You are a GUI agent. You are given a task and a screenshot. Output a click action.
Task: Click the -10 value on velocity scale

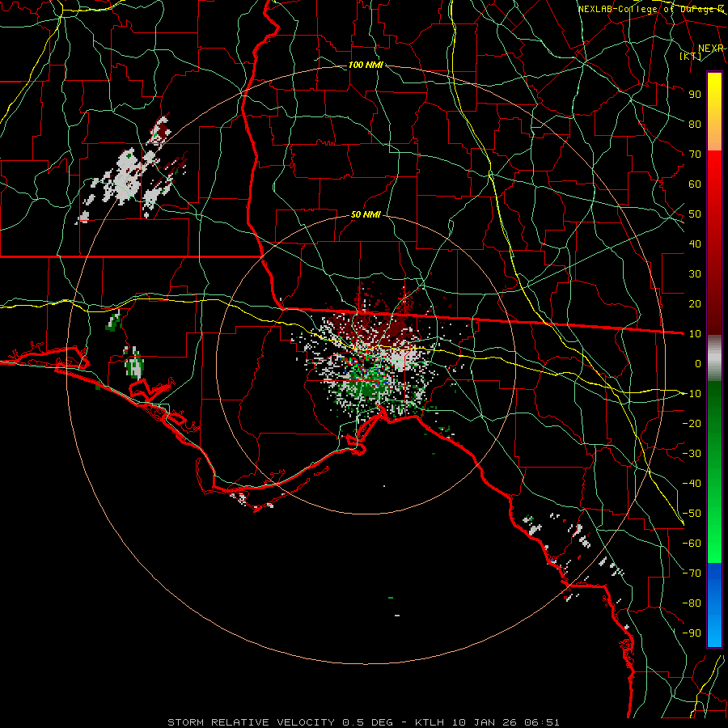tap(692, 394)
